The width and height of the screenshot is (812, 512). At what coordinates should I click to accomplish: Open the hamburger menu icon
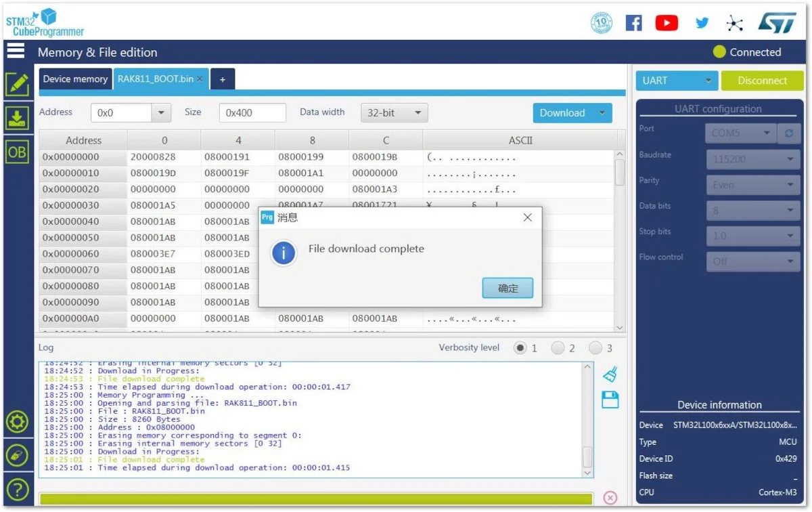pyautogui.click(x=16, y=51)
